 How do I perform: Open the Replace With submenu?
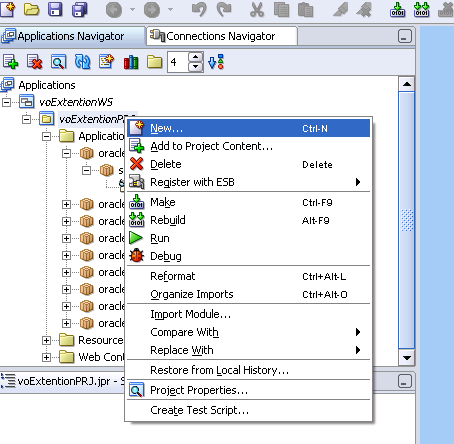tap(249, 350)
